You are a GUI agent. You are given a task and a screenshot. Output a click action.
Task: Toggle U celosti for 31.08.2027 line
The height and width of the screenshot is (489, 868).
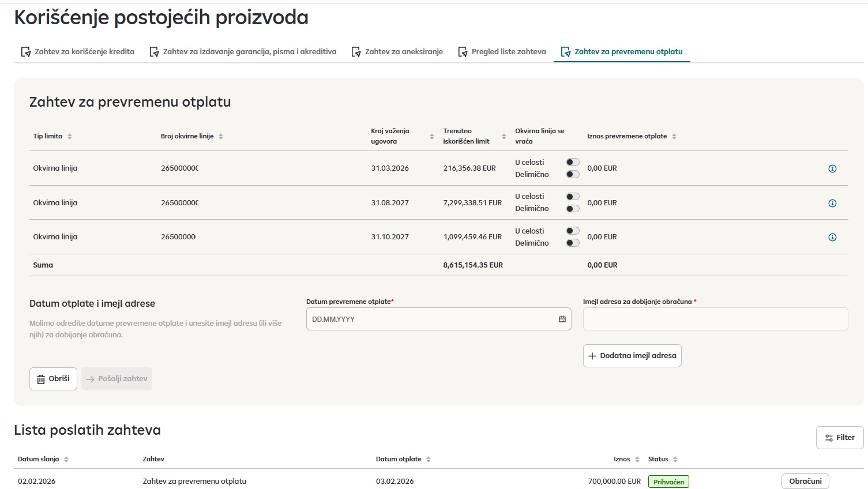tap(573, 197)
